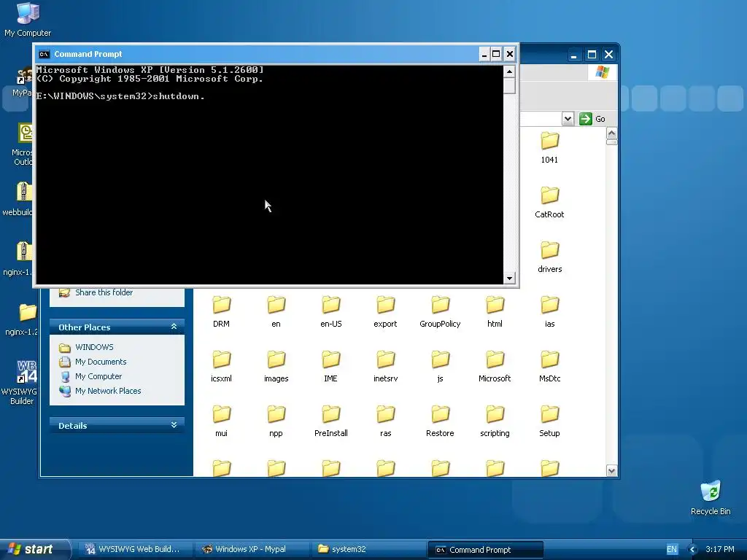Image resolution: width=747 pixels, height=560 pixels.
Task: Select the webbuild zip file on the desktop
Action: pos(18,199)
